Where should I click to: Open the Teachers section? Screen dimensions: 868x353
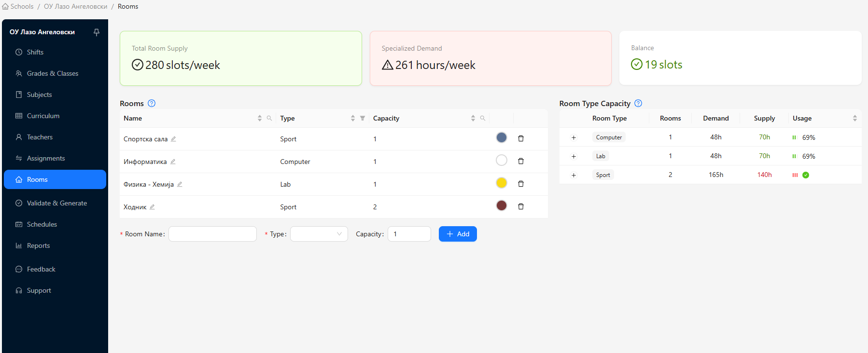[55, 137]
